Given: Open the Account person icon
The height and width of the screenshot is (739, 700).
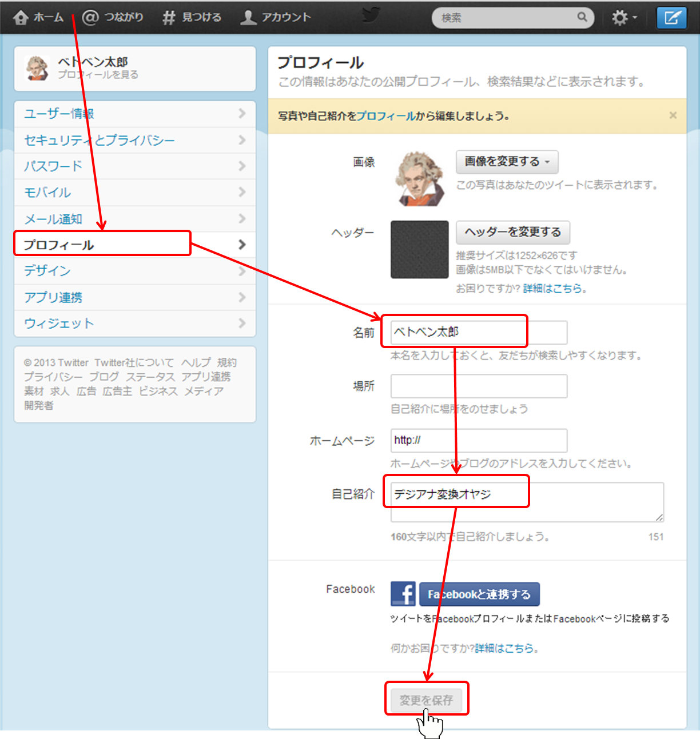Looking at the screenshot, I should (x=248, y=18).
